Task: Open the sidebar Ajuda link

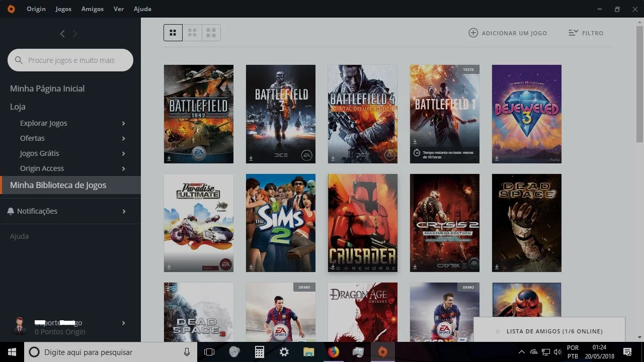Action: tap(19, 236)
